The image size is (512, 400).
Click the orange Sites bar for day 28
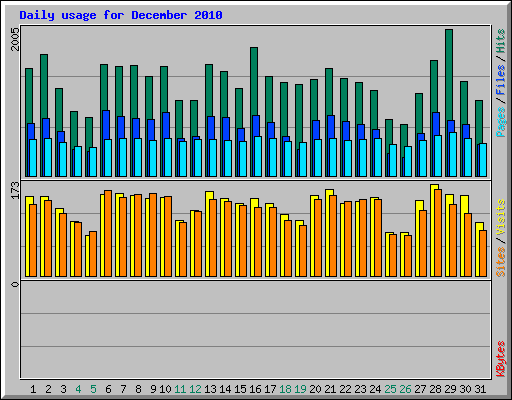pos(438,233)
